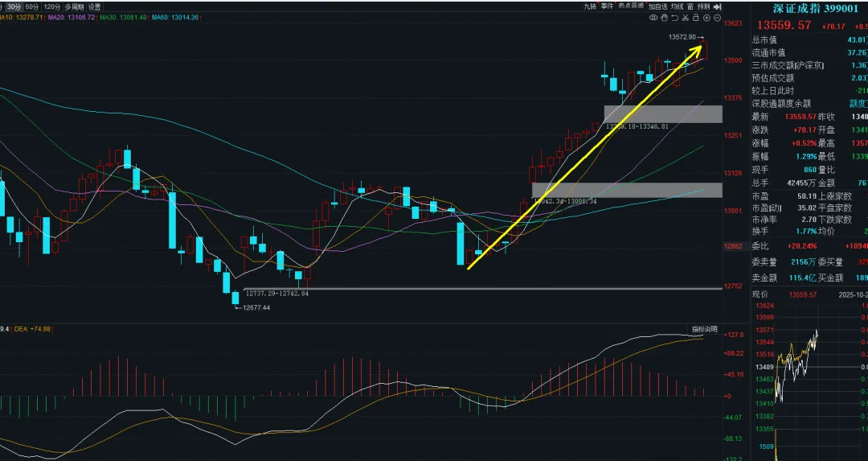Click the 涨幅 +0.52% value

803,143
